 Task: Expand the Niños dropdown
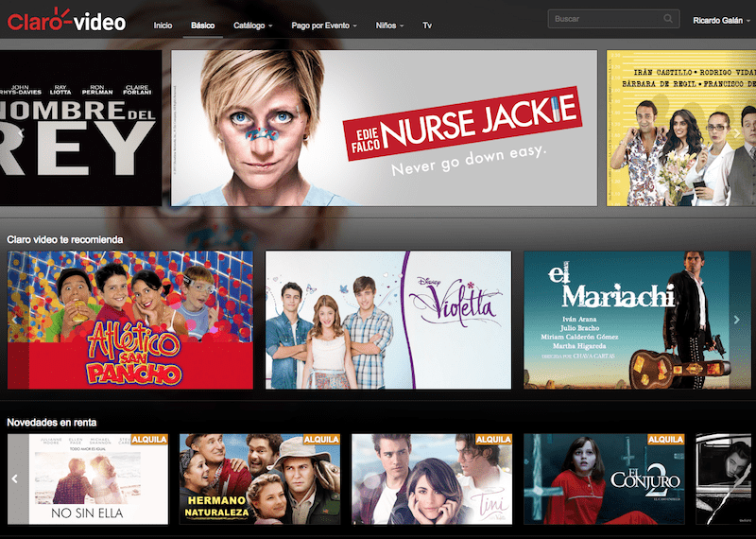389,26
